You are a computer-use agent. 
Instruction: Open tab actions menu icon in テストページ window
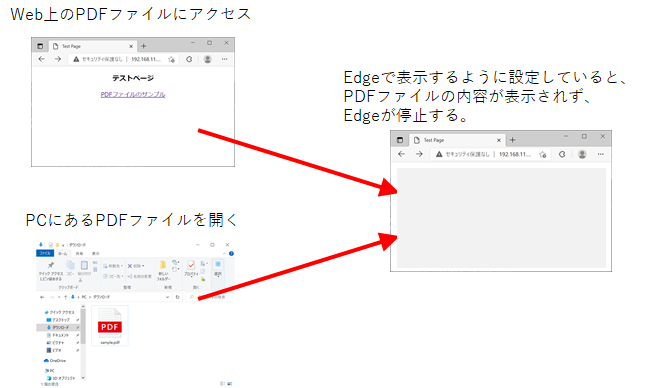click(x=40, y=46)
